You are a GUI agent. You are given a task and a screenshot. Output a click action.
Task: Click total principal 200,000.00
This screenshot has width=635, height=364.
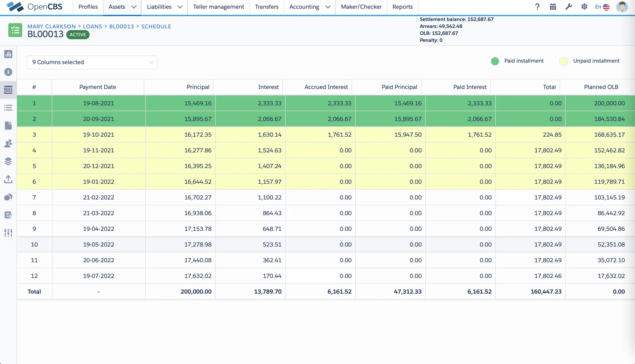196,292
